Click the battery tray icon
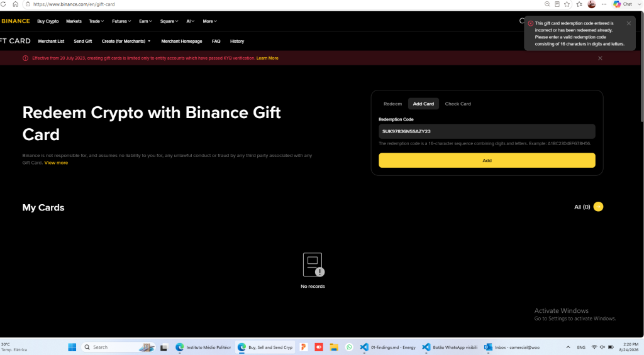Image resolution: width=644 pixels, height=355 pixels. coord(611,347)
